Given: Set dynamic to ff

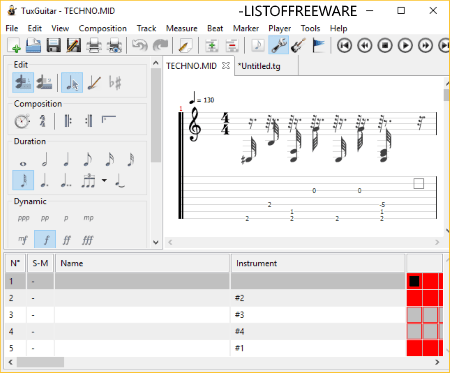Looking at the screenshot, I should [x=67, y=240].
